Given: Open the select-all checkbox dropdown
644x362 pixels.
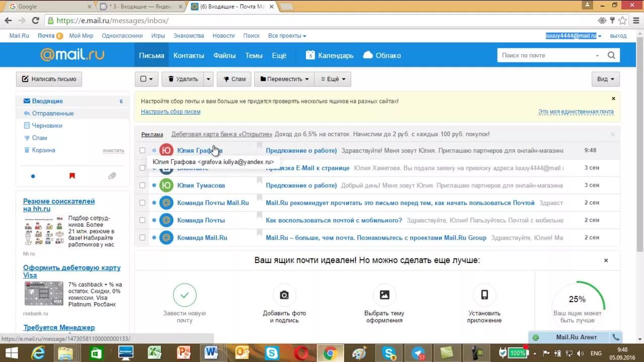Looking at the screenshot, I should coord(146,79).
